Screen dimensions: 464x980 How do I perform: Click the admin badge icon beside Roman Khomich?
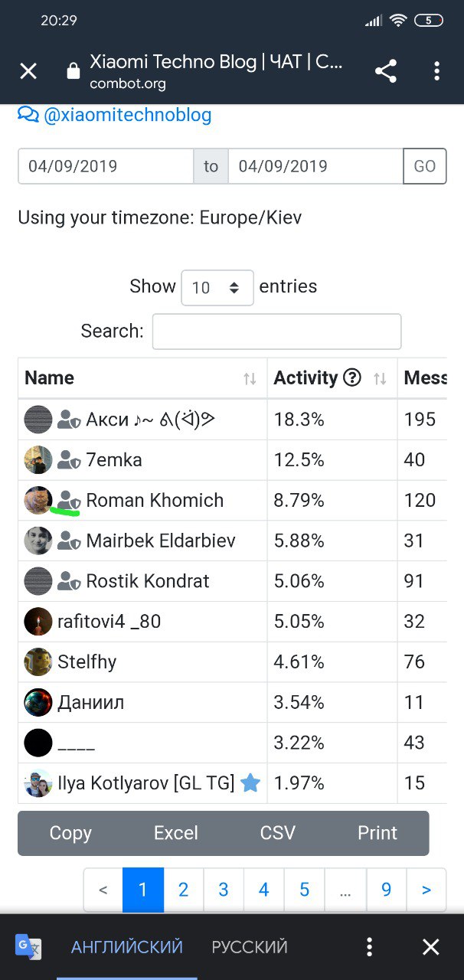[x=69, y=501]
